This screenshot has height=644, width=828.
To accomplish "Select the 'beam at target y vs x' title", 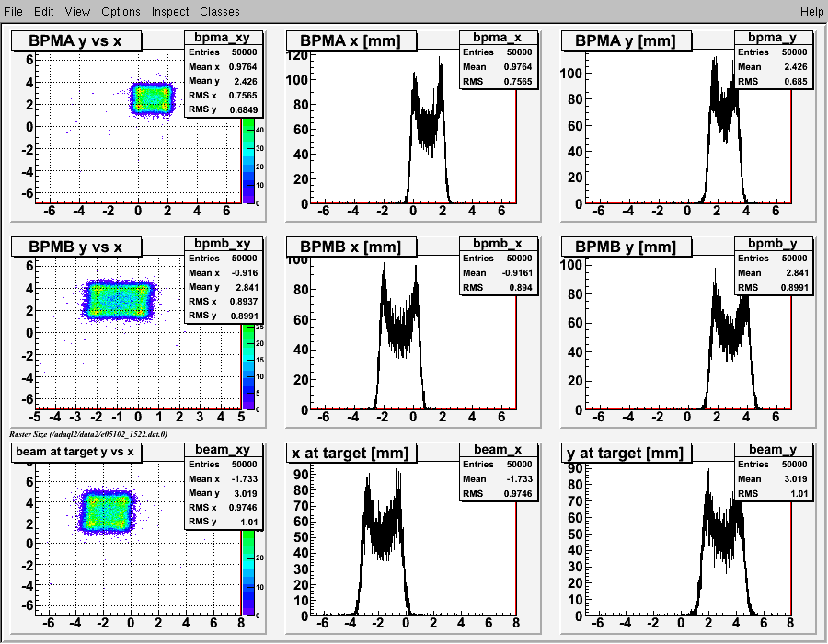I will tap(76, 452).
